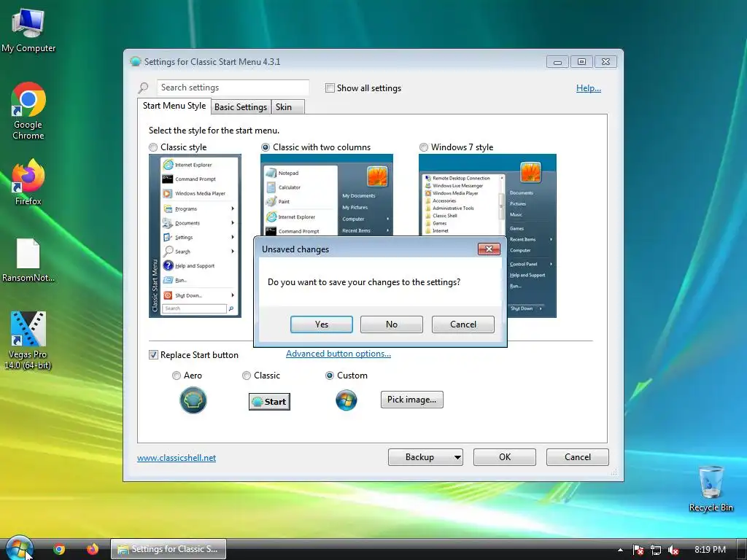Click Yes to save changes
Screen dimensions: 747x560
pos(322,324)
